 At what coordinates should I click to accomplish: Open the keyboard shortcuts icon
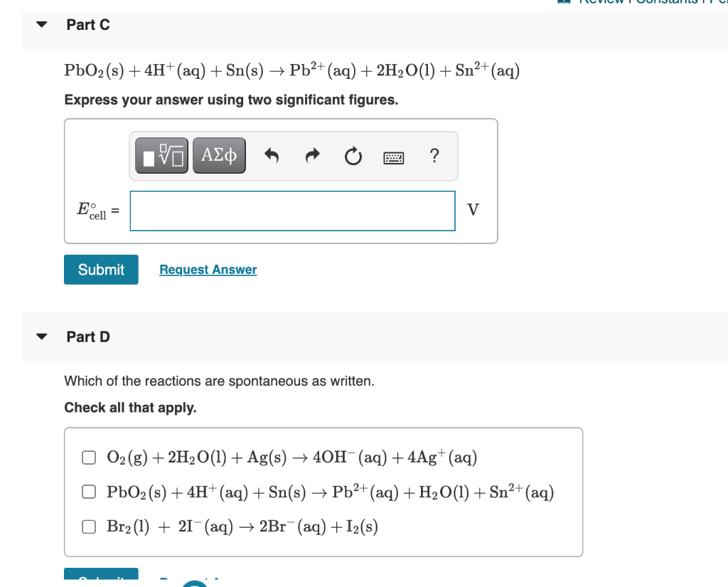393,156
